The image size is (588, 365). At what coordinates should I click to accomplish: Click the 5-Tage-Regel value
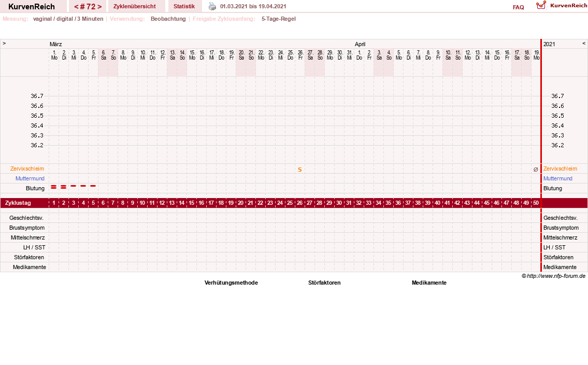pos(279,19)
